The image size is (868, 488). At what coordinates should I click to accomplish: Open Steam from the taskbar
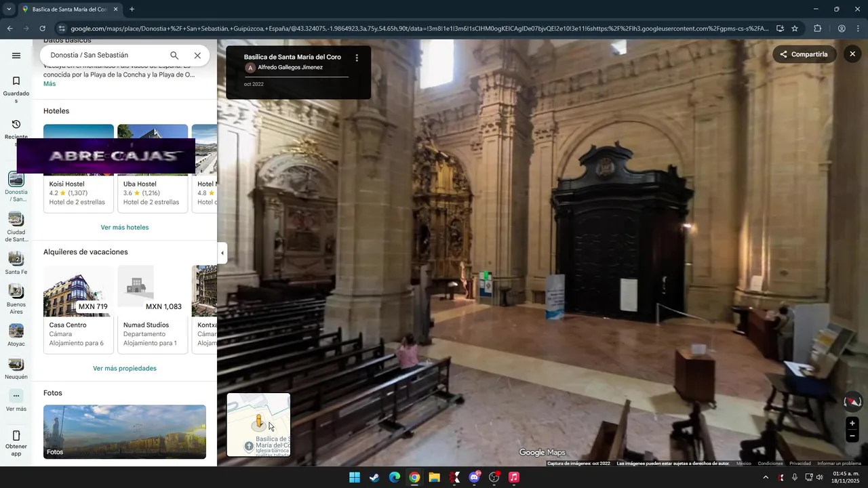(x=374, y=477)
